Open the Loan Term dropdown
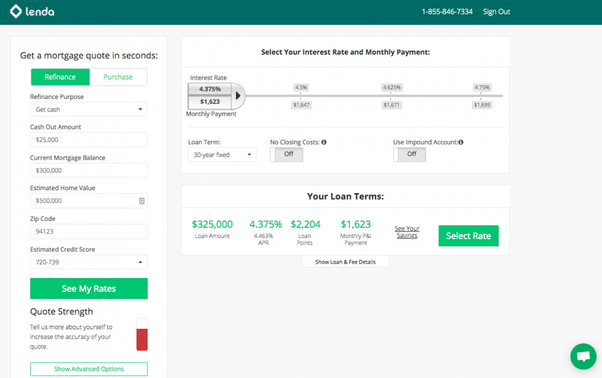602x378 pixels. 222,155
